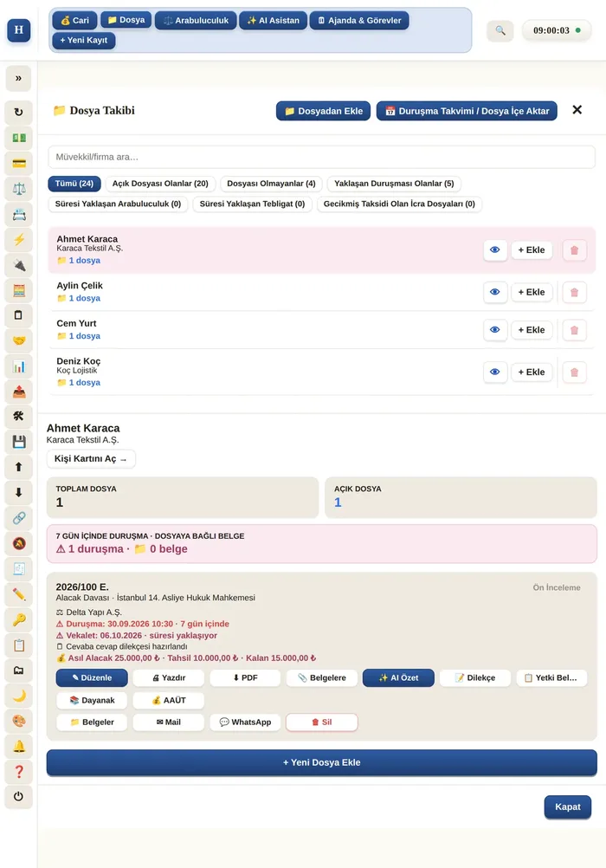The height and width of the screenshot is (868, 606).
Task: Open the Cari top menu item
Action: click(x=74, y=21)
